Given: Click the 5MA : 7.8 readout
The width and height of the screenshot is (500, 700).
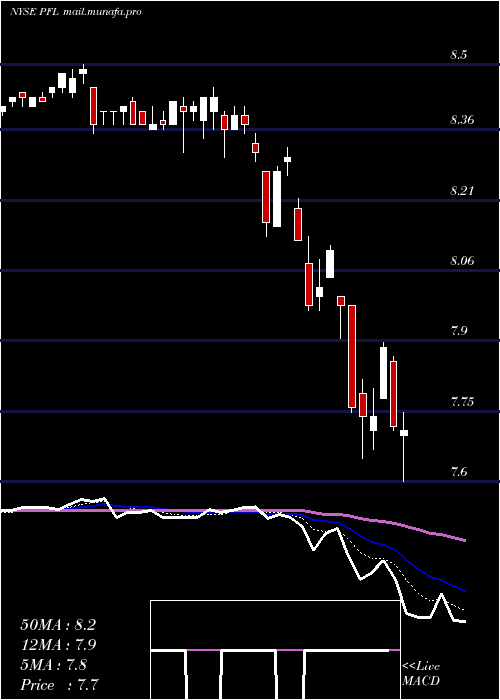Looking at the screenshot, I should 54,665.
